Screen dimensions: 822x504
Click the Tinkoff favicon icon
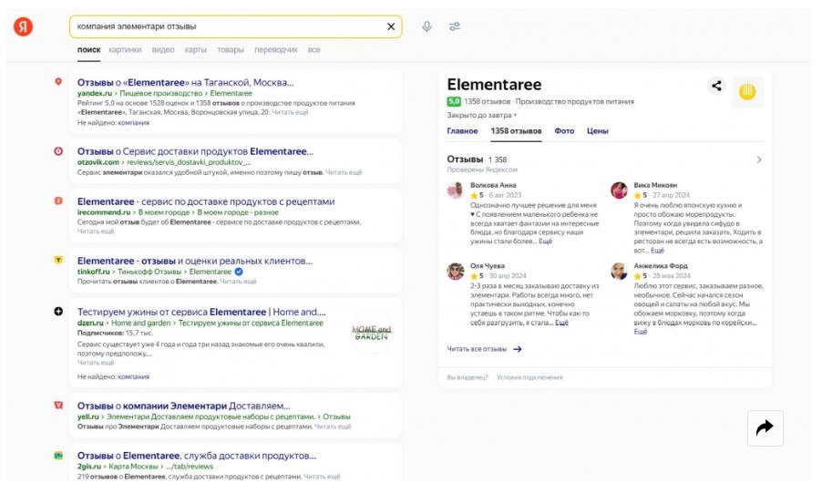(x=58, y=260)
